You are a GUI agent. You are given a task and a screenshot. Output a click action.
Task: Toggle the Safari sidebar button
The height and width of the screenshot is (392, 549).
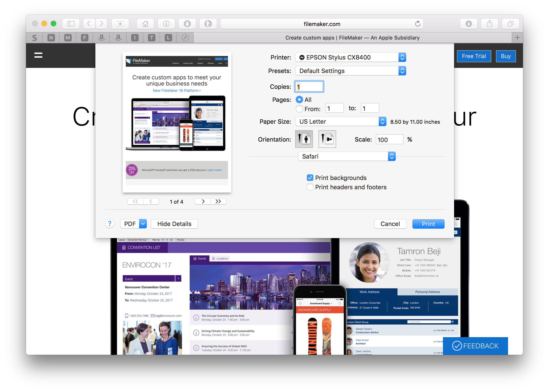[x=71, y=24]
